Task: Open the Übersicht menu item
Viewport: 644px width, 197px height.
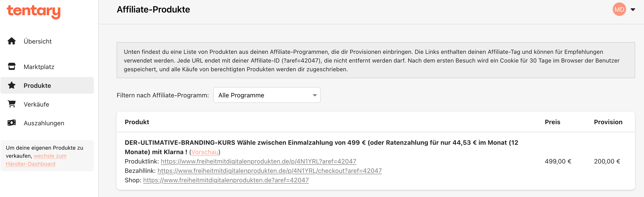Action: tap(38, 41)
